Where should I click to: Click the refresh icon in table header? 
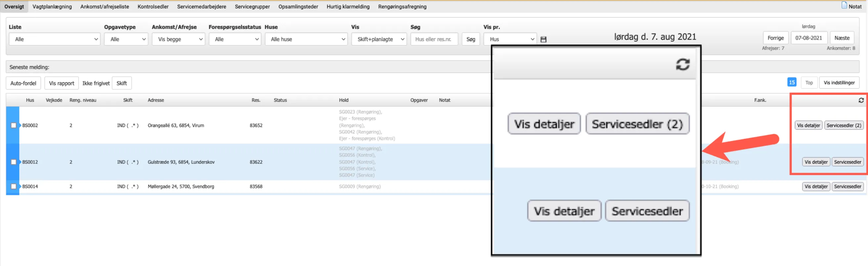(x=861, y=100)
